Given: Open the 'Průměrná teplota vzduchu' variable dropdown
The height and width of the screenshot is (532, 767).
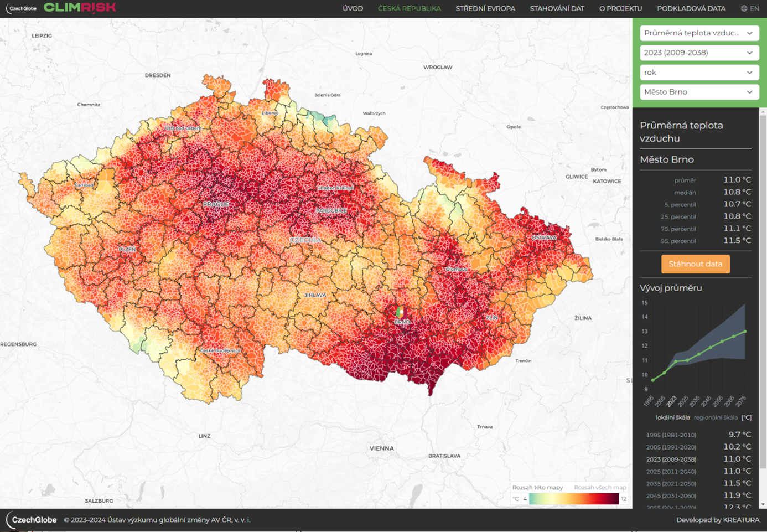Looking at the screenshot, I should tap(699, 33).
